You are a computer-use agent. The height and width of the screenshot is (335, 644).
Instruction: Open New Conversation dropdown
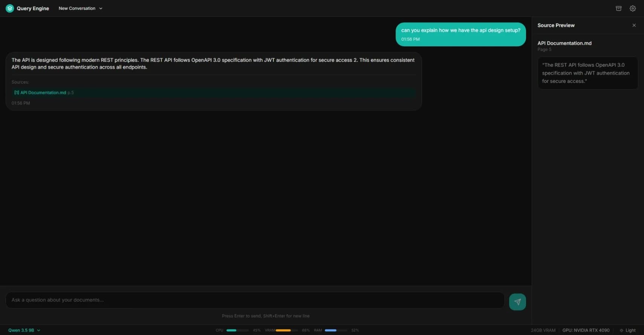80,8
